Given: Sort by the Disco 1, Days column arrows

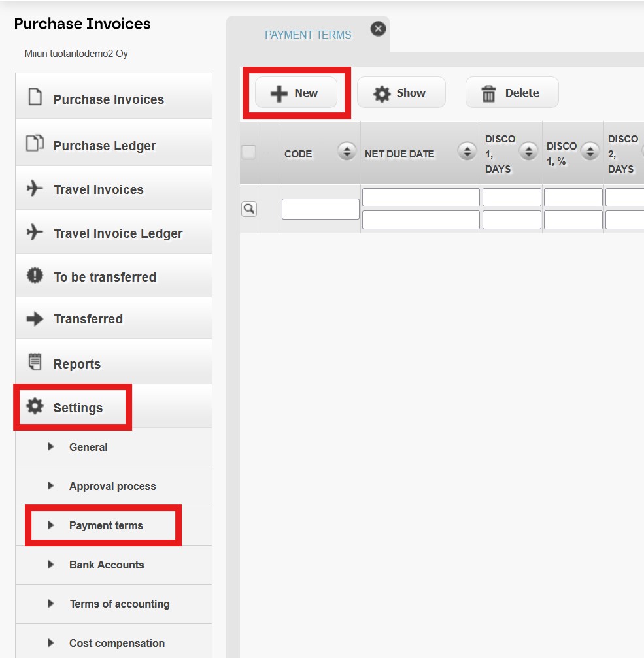Looking at the screenshot, I should coord(528,152).
